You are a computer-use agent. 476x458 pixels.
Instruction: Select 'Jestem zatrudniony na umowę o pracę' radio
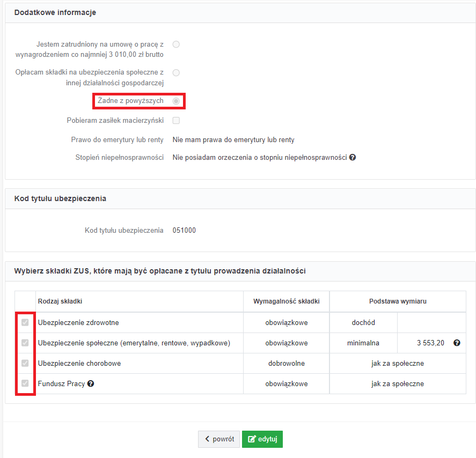click(176, 45)
